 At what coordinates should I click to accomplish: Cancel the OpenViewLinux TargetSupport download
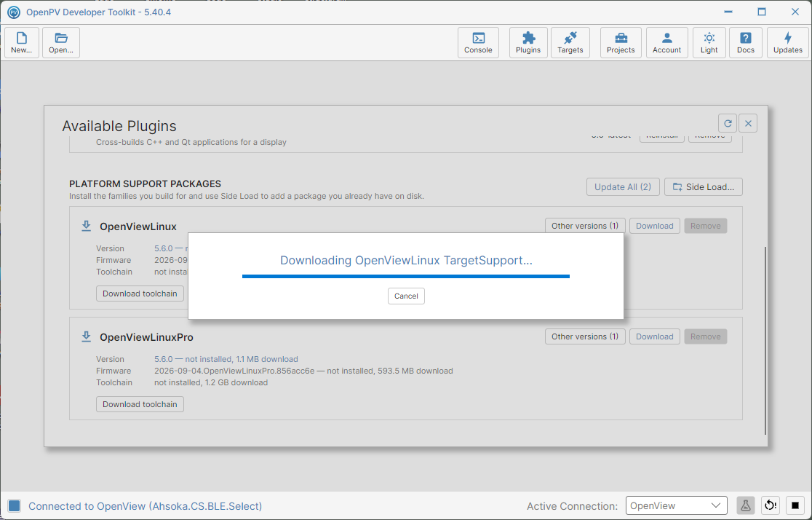[406, 296]
